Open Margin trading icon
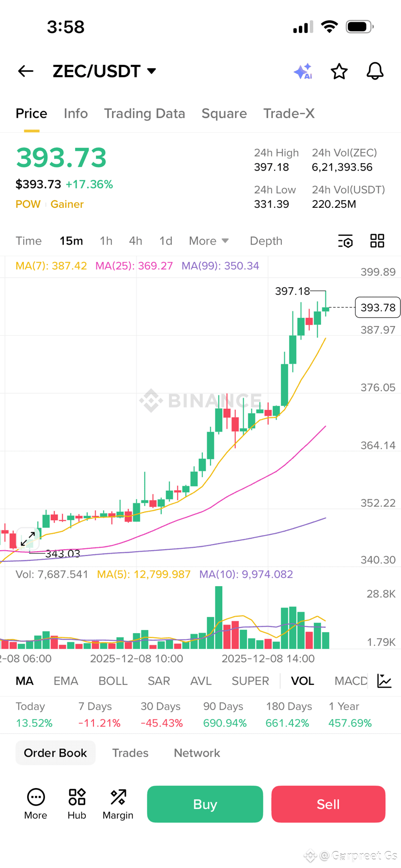 (118, 804)
